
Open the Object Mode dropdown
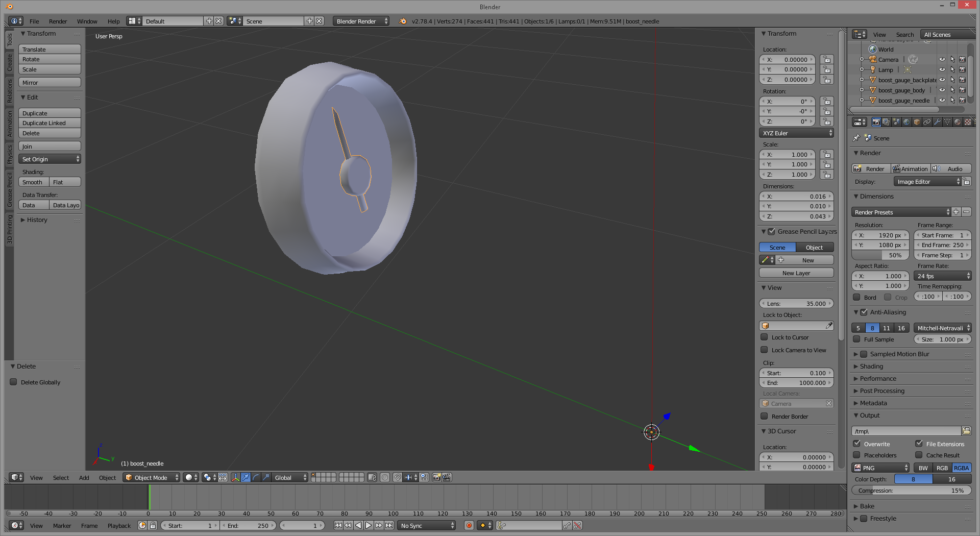[152, 477]
